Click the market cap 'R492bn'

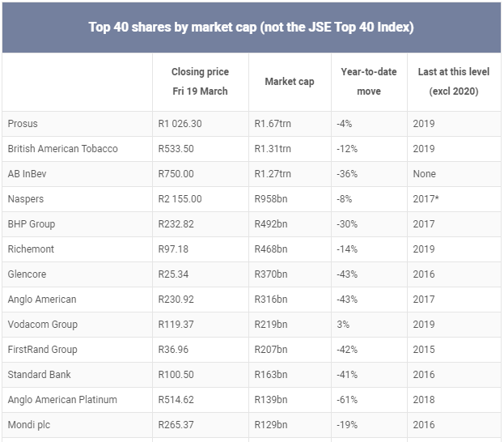tap(271, 224)
